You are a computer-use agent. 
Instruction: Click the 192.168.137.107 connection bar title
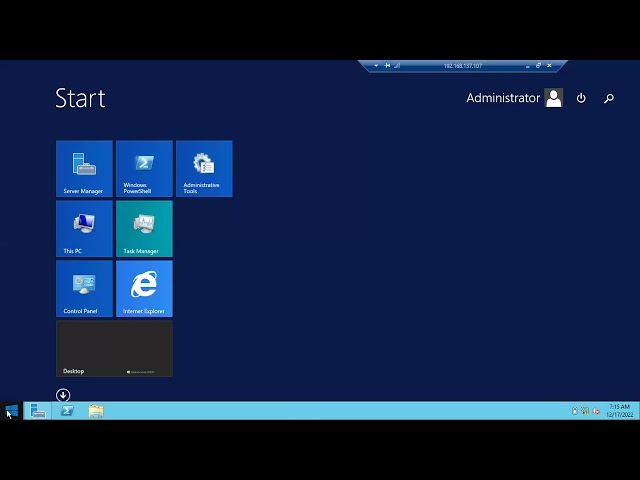pos(462,66)
